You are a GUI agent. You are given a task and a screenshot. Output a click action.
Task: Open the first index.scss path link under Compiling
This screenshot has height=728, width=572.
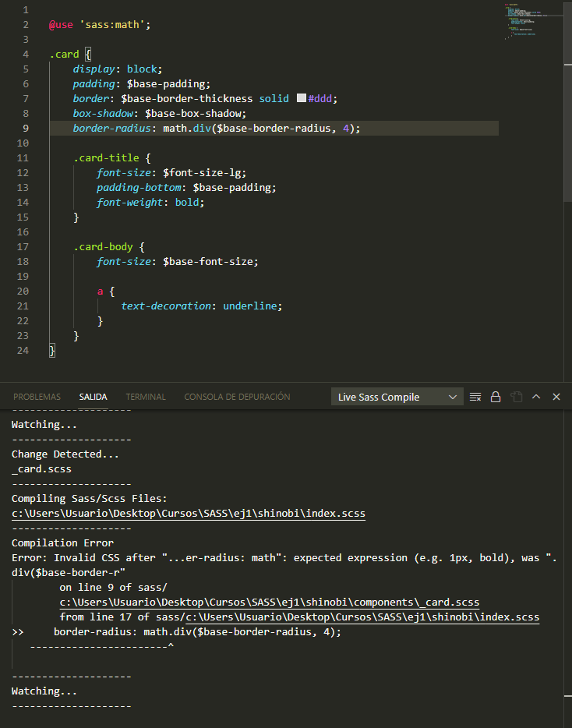(188, 514)
